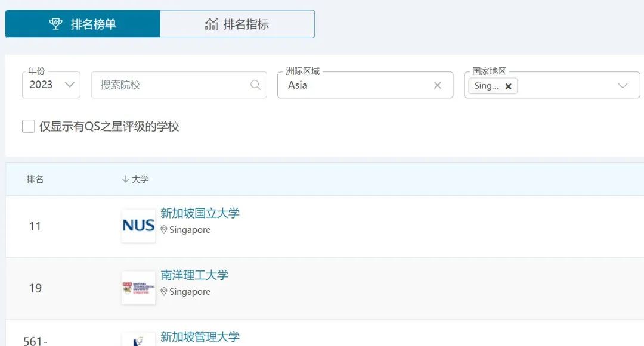Sort by the 大学 column header
644x346 pixels.
140,179
